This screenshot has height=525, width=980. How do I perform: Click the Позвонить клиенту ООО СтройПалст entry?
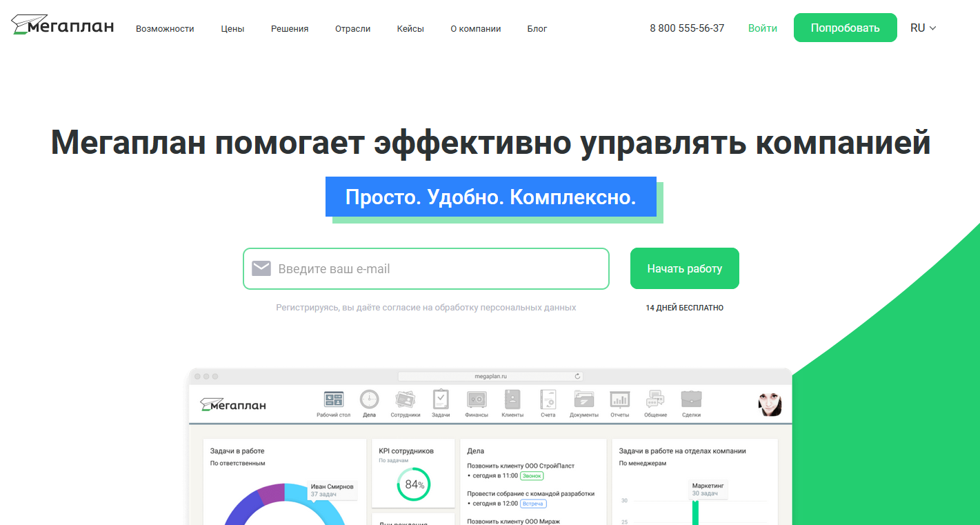[x=521, y=466]
